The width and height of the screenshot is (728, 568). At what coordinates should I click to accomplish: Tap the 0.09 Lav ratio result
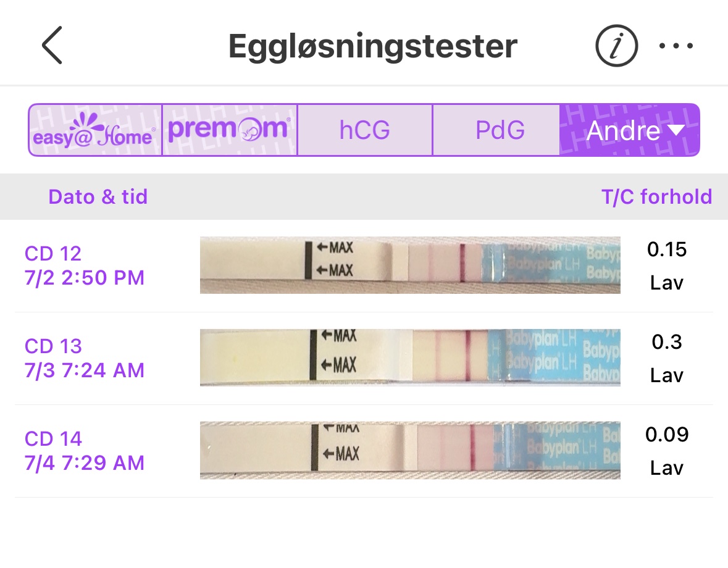(667, 451)
